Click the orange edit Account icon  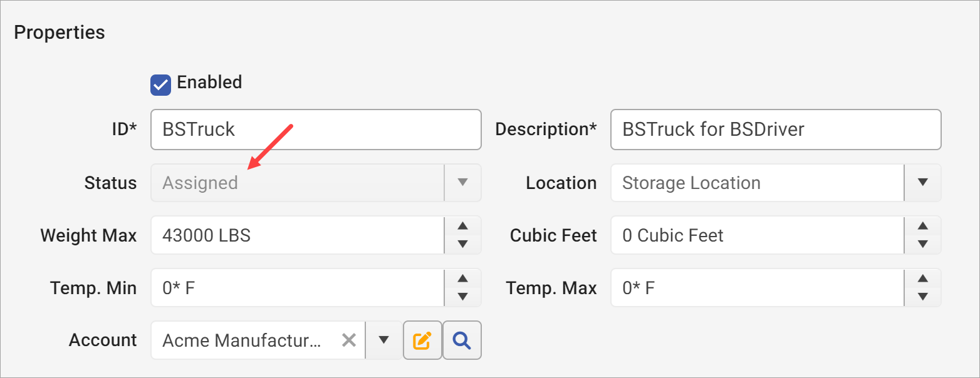pyautogui.click(x=422, y=340)
